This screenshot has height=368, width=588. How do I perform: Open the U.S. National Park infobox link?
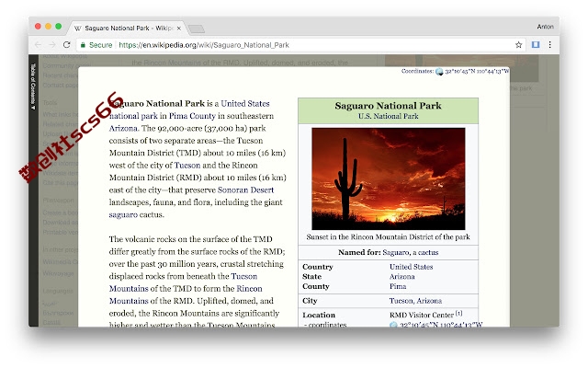coord(388,117)
